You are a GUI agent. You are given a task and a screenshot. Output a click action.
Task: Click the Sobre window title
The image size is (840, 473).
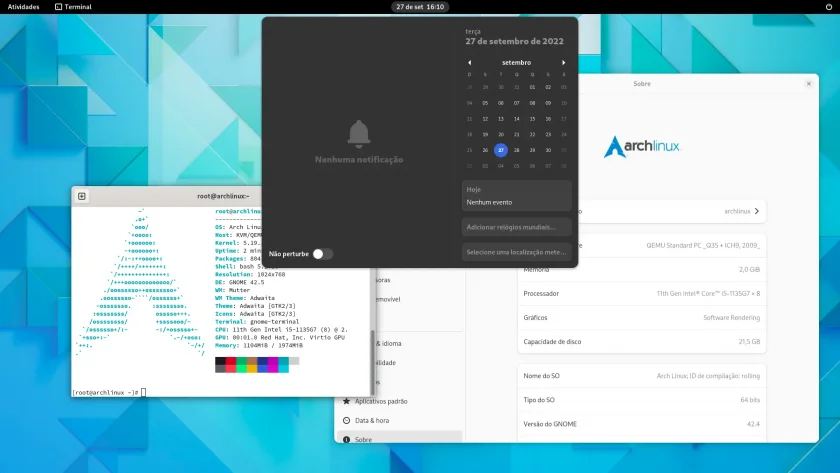[642, 84]
